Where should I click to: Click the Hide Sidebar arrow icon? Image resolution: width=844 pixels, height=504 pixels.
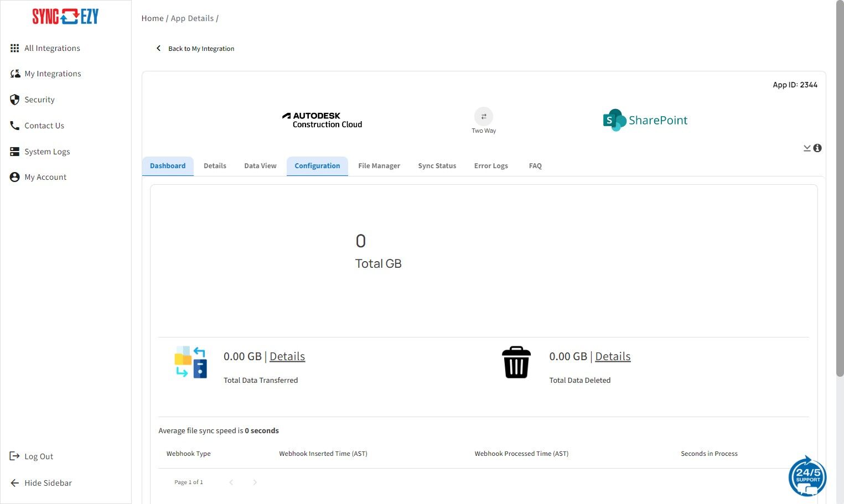click(15, 483)
